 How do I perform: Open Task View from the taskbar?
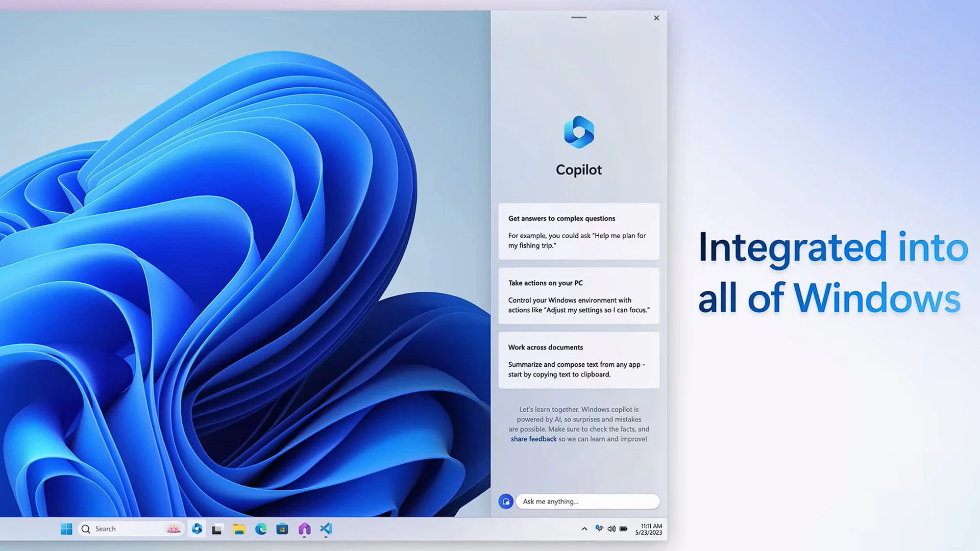[x=217, y=529]
